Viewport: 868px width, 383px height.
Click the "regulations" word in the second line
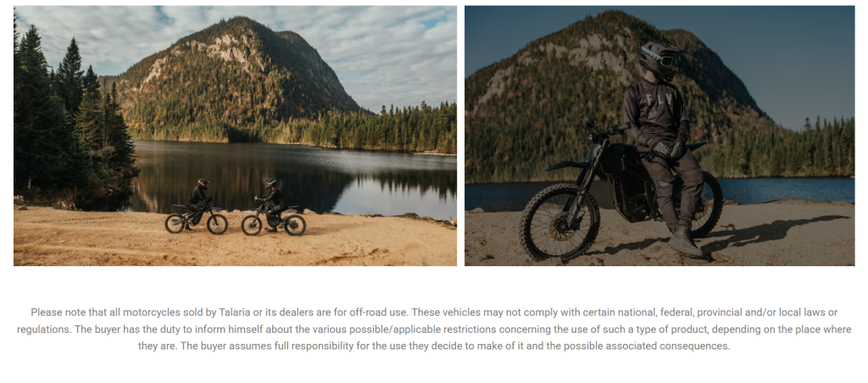point(44,330)
